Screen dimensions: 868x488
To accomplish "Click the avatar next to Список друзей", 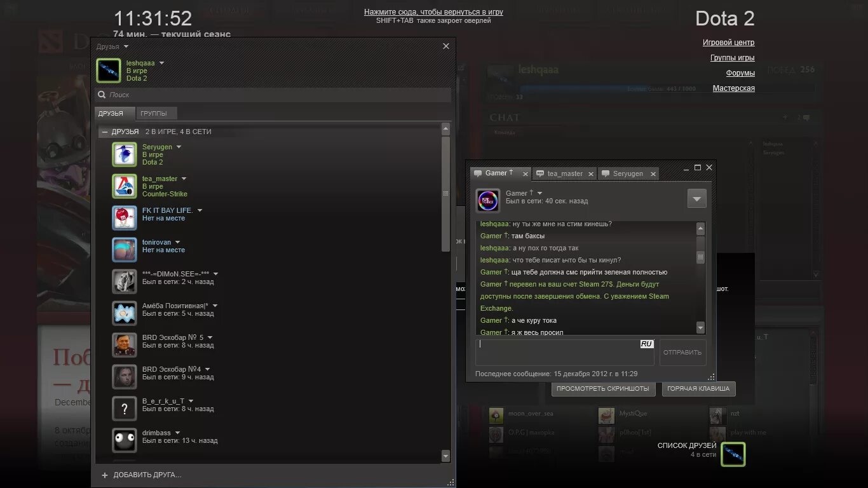I will [733, 454].
